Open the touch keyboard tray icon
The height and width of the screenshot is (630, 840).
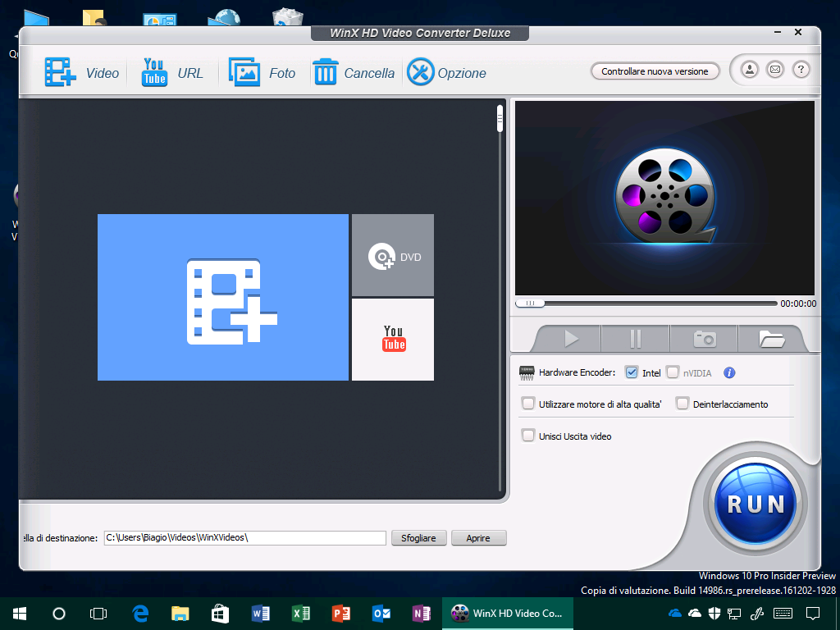click(x=783, y=613)
